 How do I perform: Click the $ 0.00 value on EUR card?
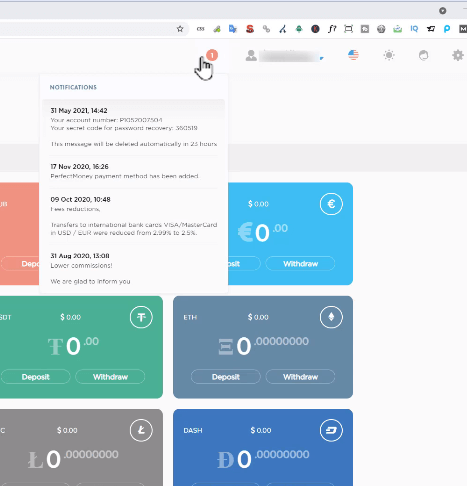(258, 204)
